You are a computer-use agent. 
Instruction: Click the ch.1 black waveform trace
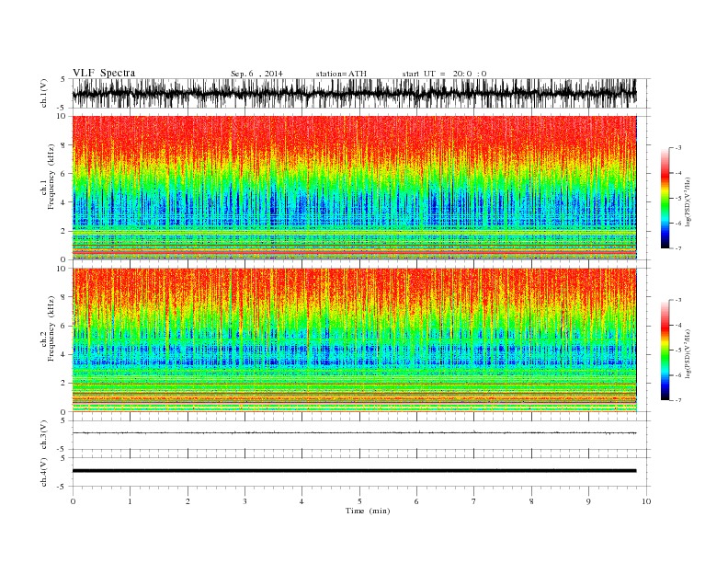pos(354,93)
